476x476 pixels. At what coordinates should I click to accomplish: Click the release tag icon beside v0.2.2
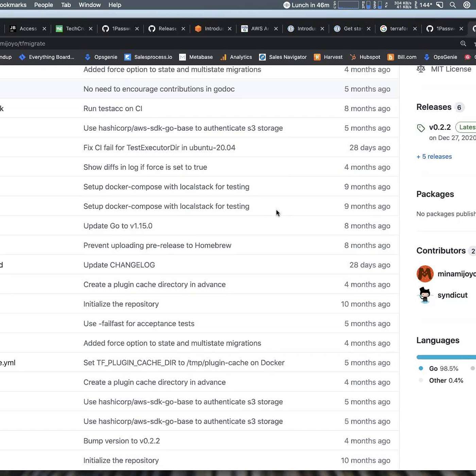click(x=421, y=128)
